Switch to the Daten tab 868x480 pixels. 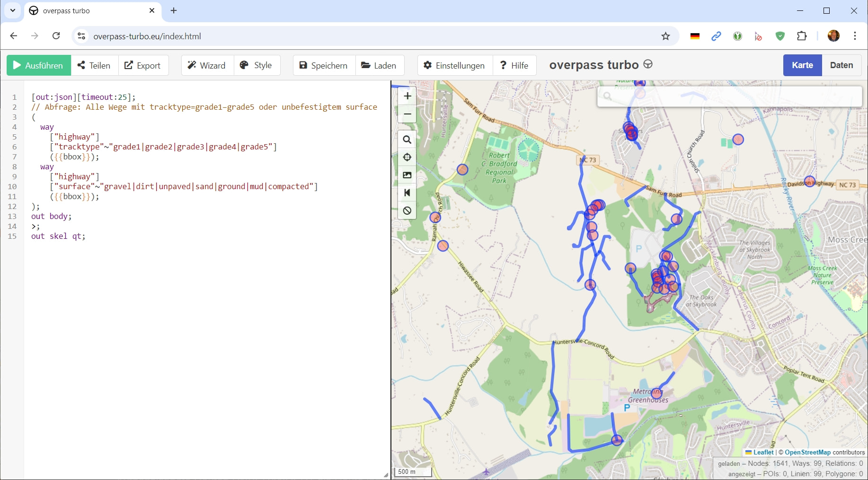[x=841, y=65]
